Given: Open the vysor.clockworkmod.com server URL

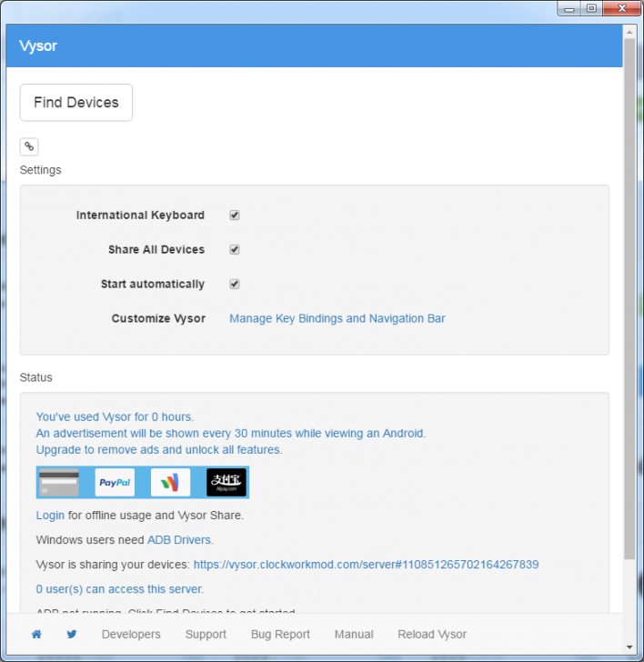Looking at the screenshot, I should [367, 565].
